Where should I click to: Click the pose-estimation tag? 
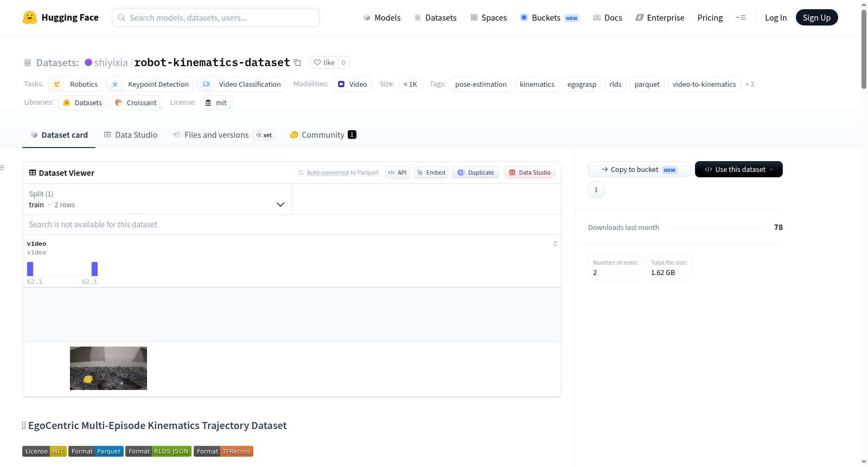(481, 84)
